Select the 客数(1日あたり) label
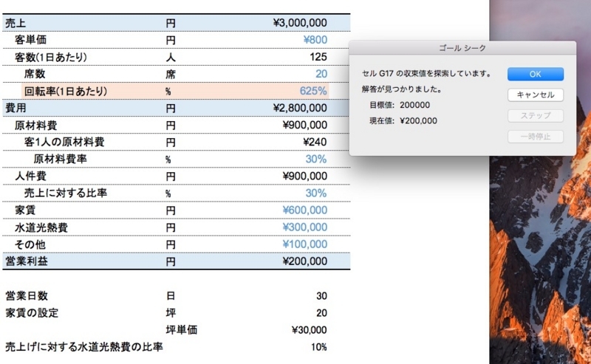 tap(51, 58)
